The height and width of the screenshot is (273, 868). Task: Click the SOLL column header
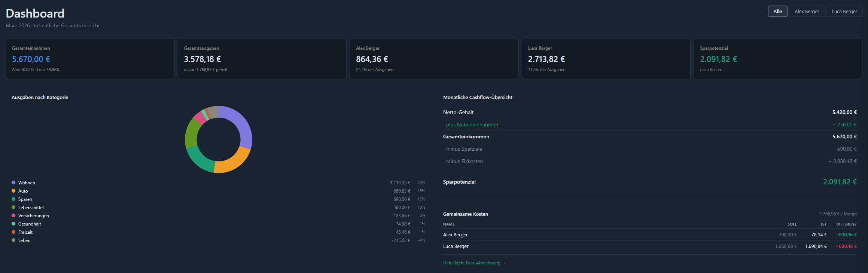click(792, 224)
